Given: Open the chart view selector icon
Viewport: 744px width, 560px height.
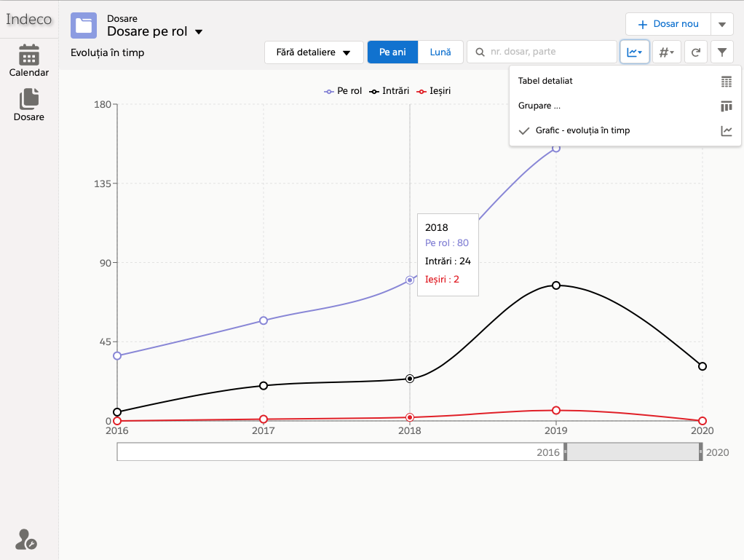Looking at the screenshot, I should tap(634, 52).
